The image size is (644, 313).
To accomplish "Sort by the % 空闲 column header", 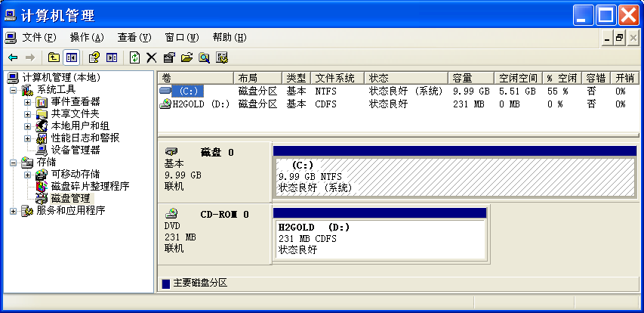I will 562,78.
